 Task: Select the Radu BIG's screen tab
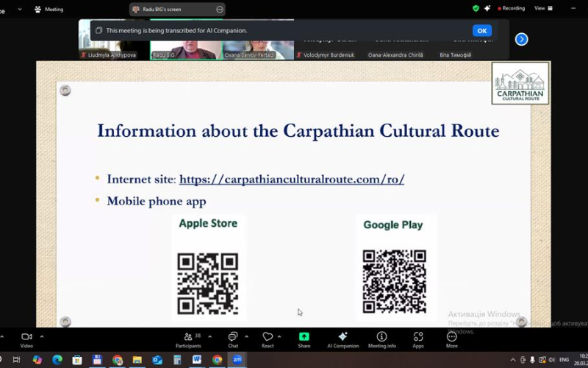(177, 10)
